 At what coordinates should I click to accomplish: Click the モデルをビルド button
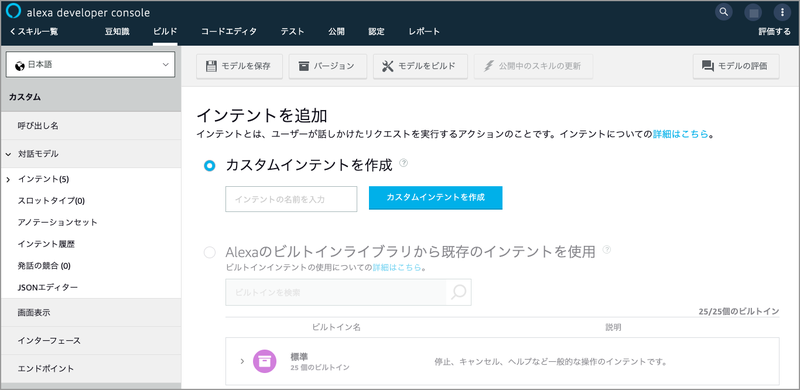[420, 66]
